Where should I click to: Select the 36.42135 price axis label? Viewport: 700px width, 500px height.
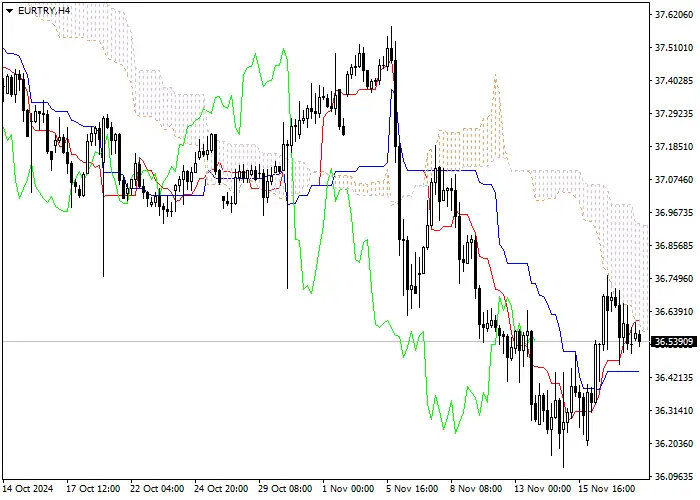pos(674,378)
